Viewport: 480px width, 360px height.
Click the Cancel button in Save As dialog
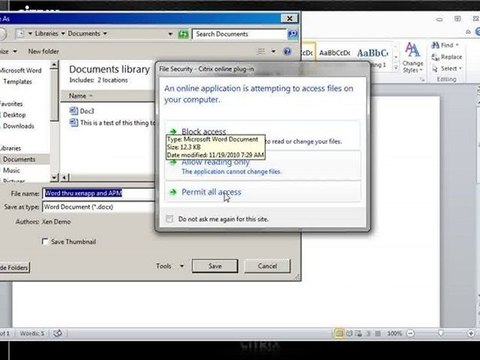coord(267,266)
